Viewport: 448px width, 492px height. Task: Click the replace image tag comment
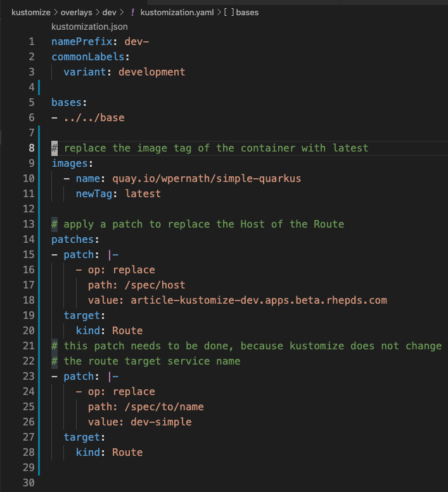point(210,148)
